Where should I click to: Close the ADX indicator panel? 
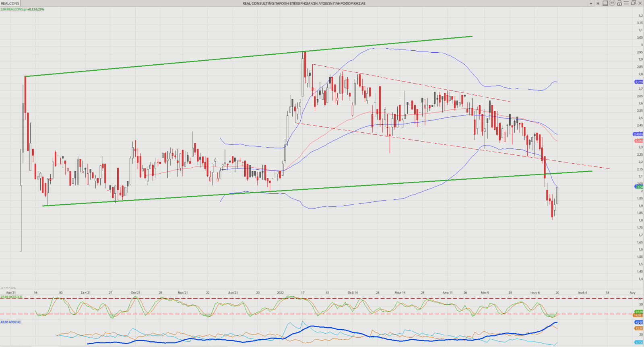640,324
